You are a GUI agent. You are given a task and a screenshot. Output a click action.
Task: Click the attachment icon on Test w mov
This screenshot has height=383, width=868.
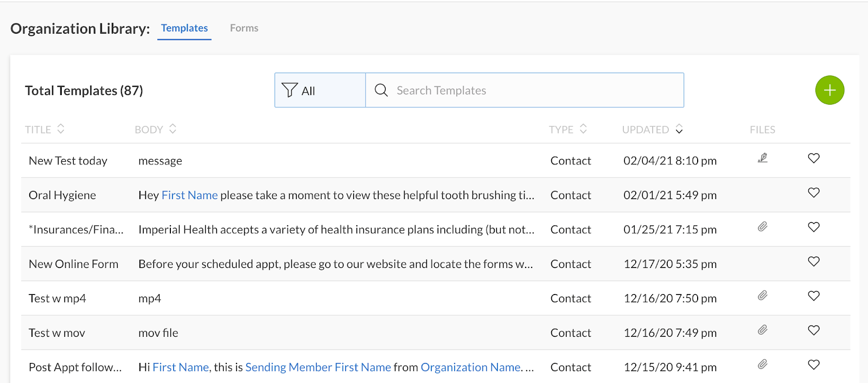click(x=762, y=330)
